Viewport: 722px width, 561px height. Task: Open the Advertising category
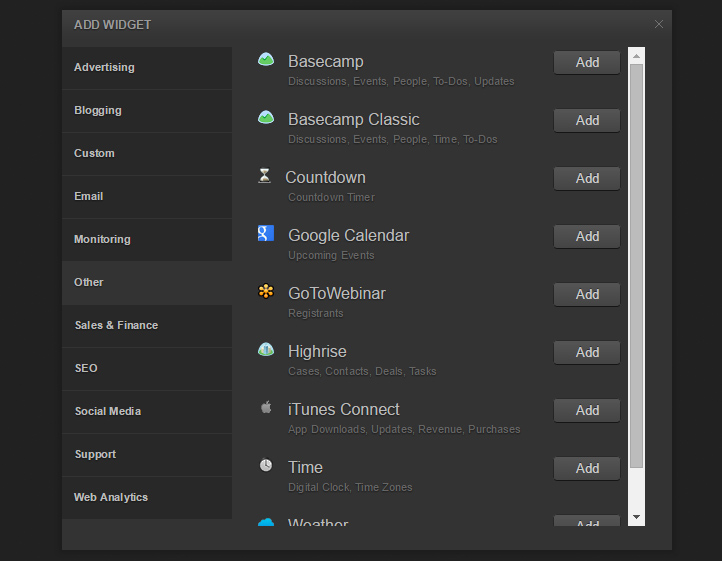click(x=147, y=68)
